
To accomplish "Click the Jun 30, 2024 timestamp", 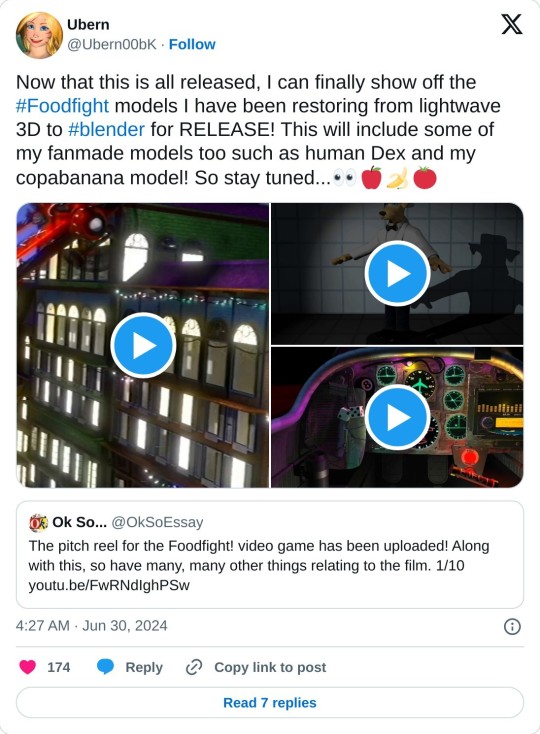I will [124, 626].
